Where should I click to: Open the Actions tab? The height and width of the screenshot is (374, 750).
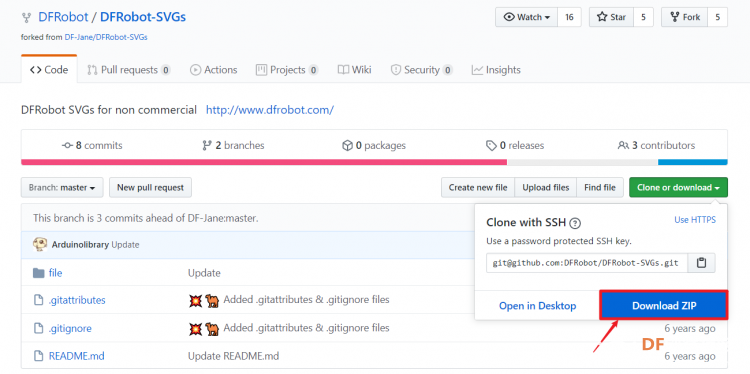click(x=213, y=70)
